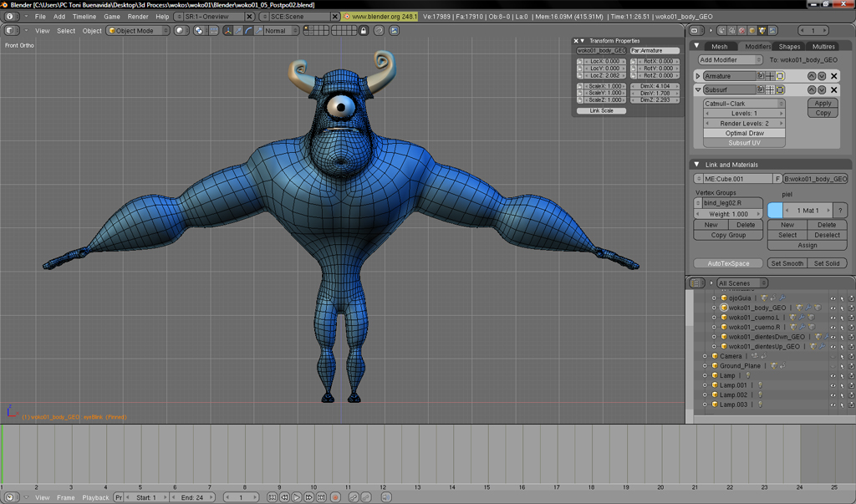Open the All Scenes outliner dropdown

pyautogui.click(x=742, y=283)
